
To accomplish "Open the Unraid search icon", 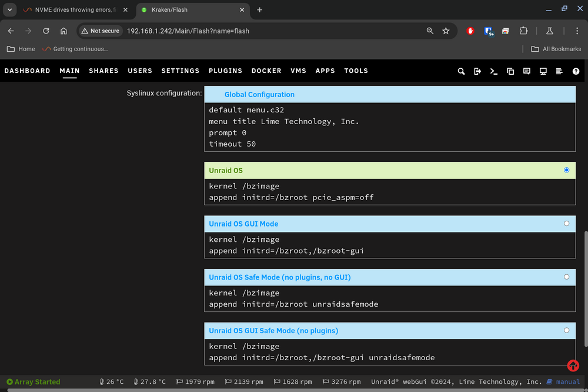I will (x=461, y=71).
